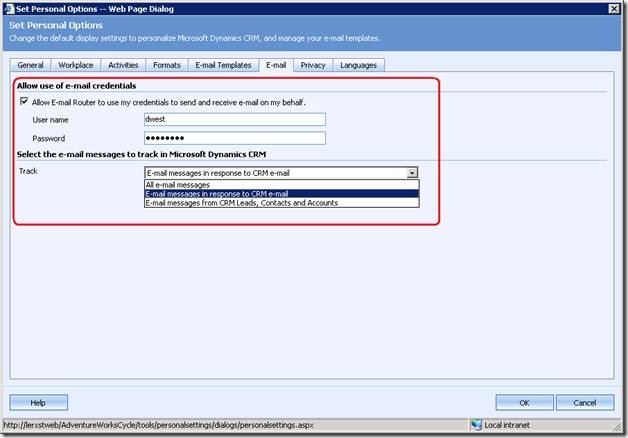Switch to the General tab

31,65
